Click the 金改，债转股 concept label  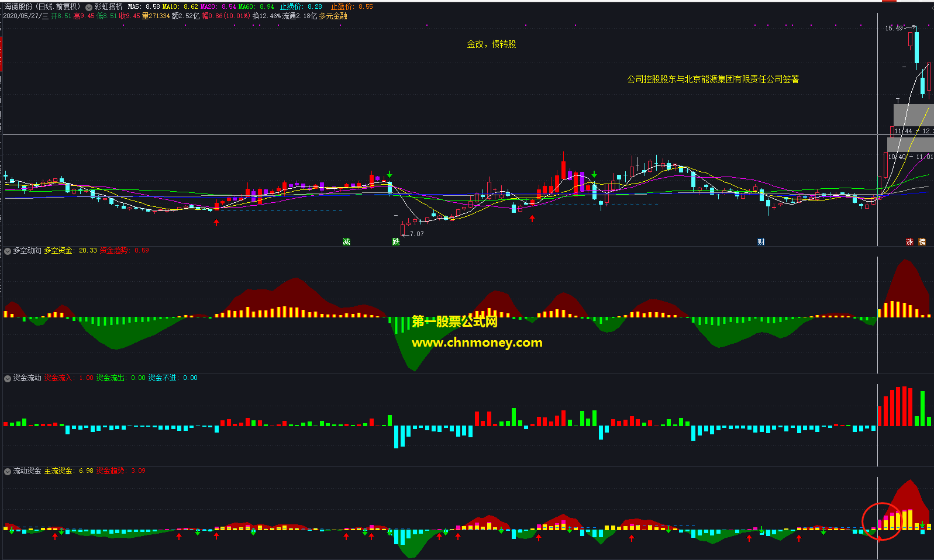[x=491, y=44]
